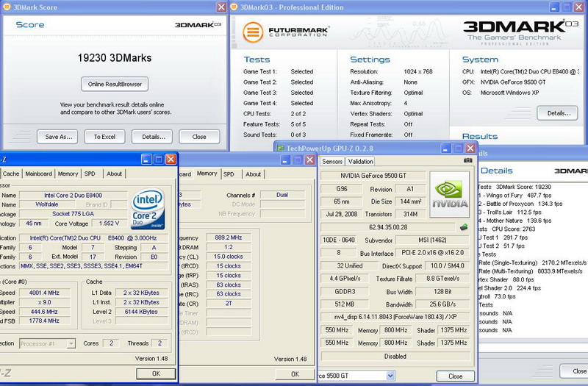Click the DRAM frequency value 889.2 MHz
The width and height of the screenshot is (588, 386).
coord(229,237)
